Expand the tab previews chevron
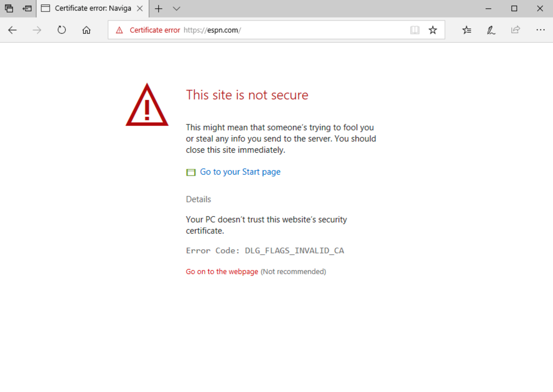This screenshot has width=553, height=392. coord(176,9)
